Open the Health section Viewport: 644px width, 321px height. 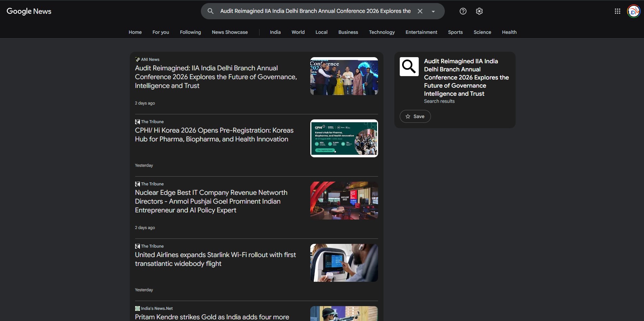pos(509,32)
